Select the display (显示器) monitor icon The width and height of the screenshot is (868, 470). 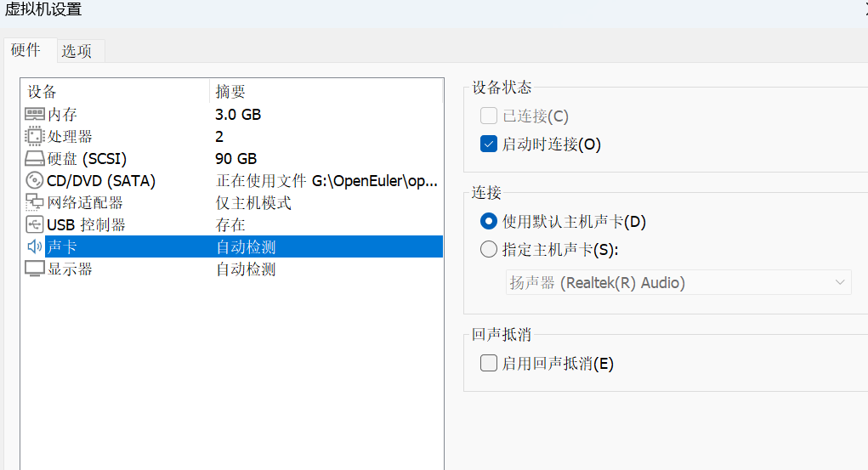coord(34,269)
